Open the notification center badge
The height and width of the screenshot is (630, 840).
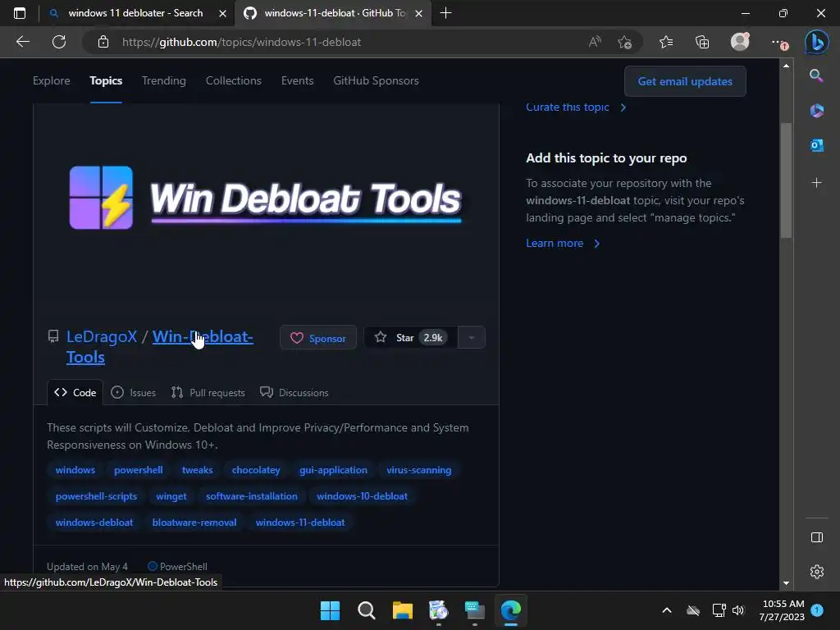click(x=816, y=610)
